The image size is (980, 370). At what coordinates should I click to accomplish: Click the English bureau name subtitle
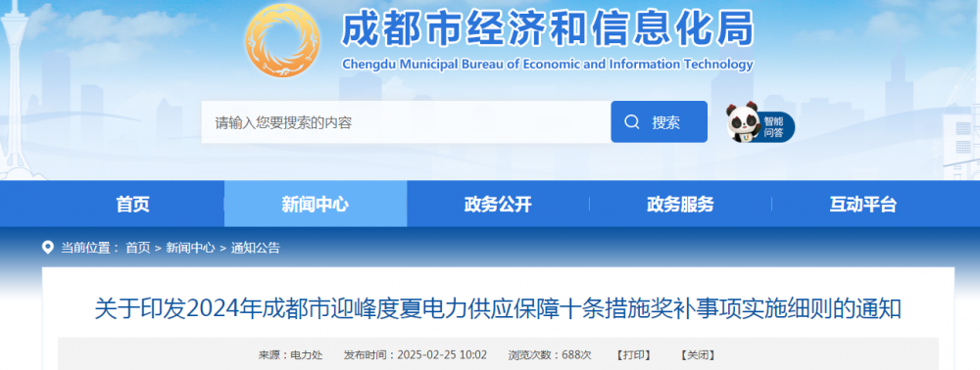(548, 65)
